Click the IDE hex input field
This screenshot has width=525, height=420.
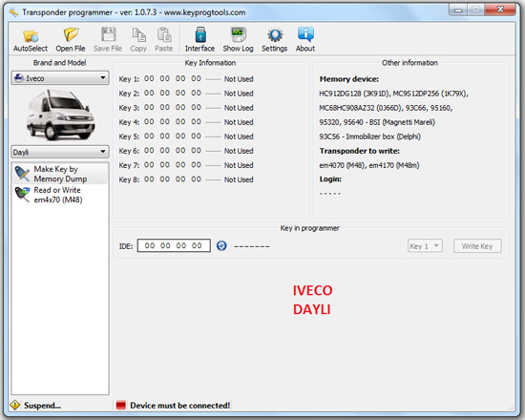174,246
